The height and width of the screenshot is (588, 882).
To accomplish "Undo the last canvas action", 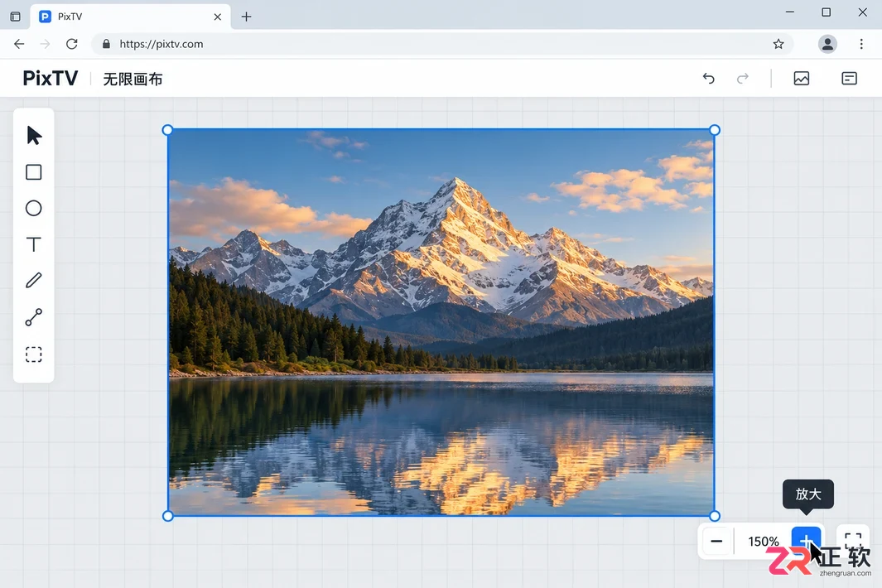I will (709, 78).
